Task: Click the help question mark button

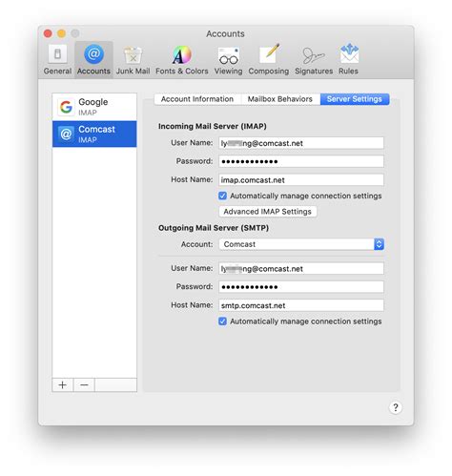Action: [x=396, y=407]
